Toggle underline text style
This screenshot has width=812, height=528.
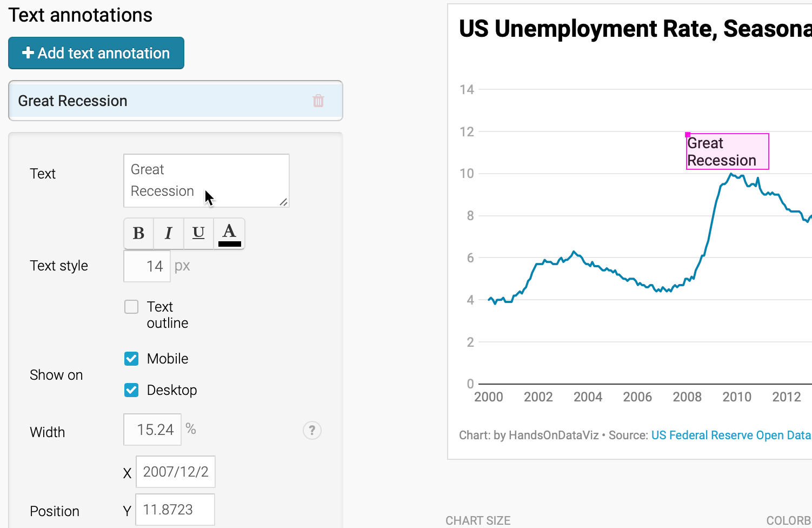(199, 233)
